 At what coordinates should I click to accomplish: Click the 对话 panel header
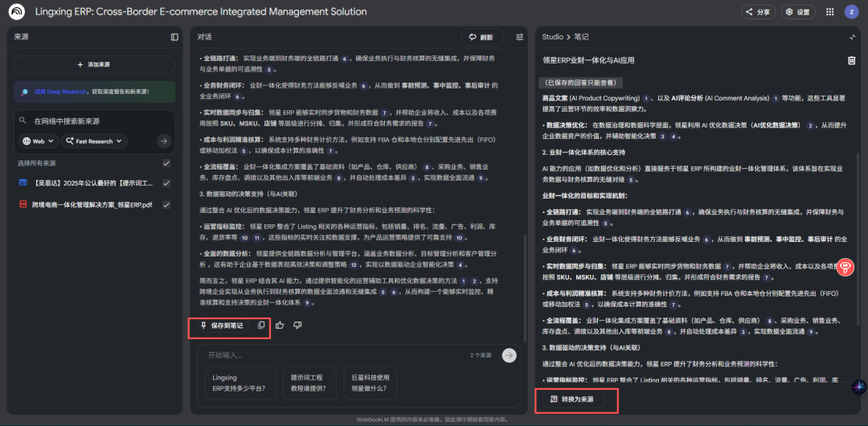pos(204,37)
